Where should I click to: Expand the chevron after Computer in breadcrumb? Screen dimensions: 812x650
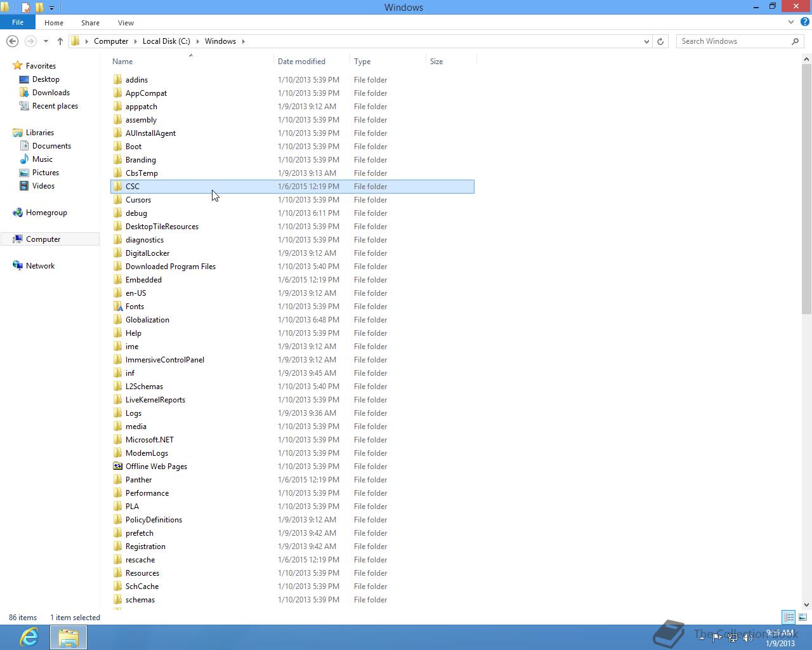click(x=135, y=41)
